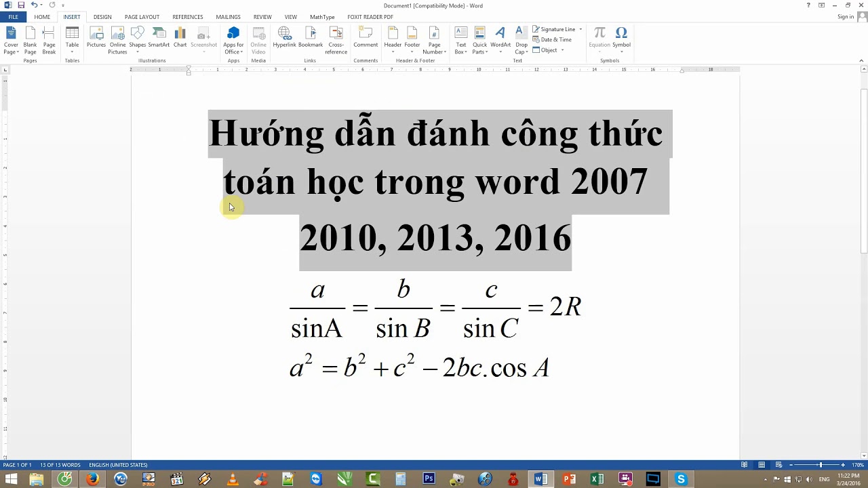The height and width of the screenshot is (488, 868).
Task: Undo the last action
Action: click(x=34, y=5)
